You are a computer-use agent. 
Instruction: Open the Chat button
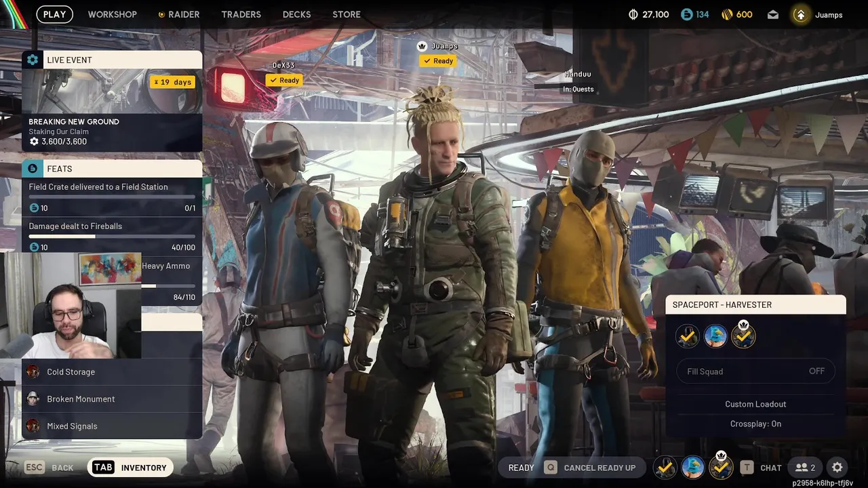coord(761,468)
